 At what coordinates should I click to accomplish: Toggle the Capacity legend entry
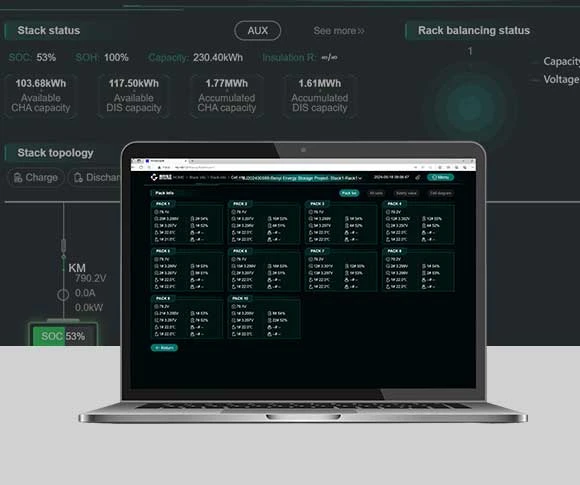point(556,61)
